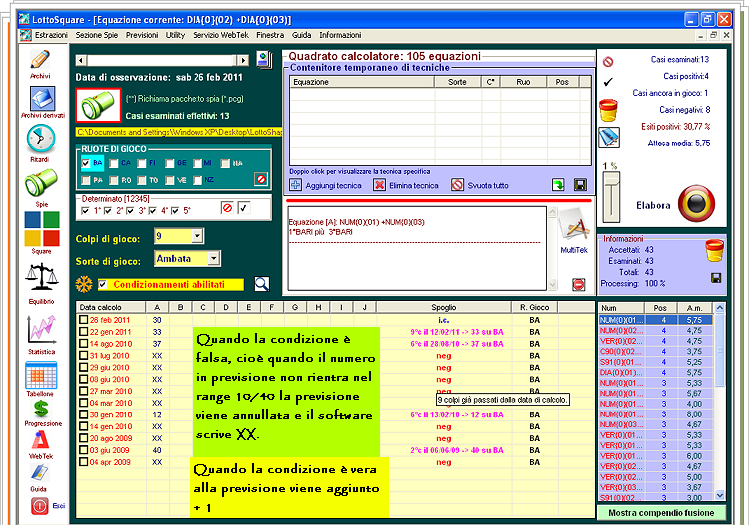Image resolution: width=749 pixels, height=525 pixels.
Task: Click the computer icon above date slider
Action: (264, 60)
